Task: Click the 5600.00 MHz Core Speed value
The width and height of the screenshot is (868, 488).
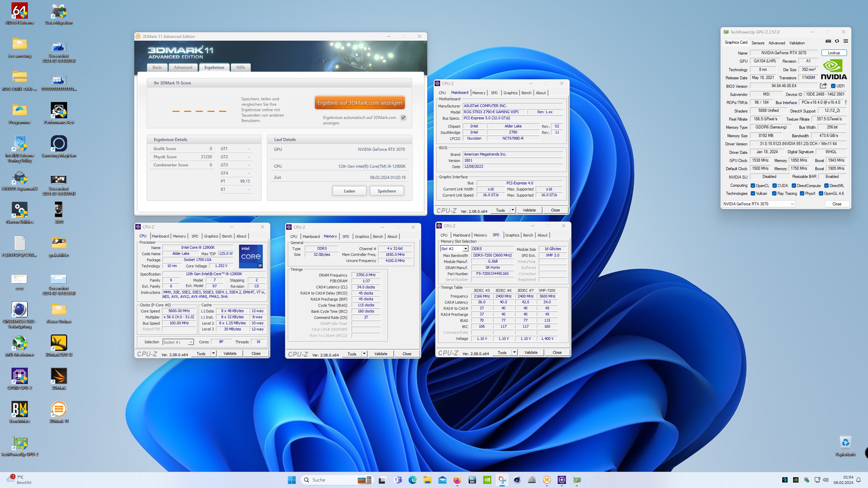Action: click(179, 311)
